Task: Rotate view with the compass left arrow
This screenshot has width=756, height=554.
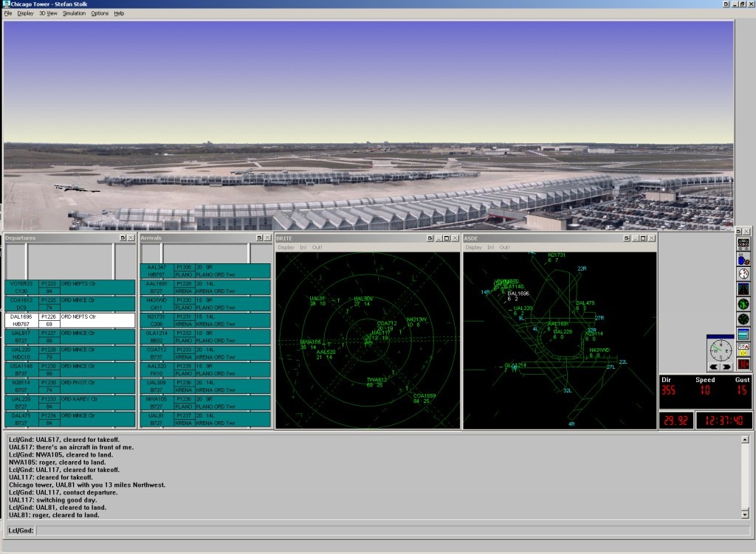Action: click(714, 367)
